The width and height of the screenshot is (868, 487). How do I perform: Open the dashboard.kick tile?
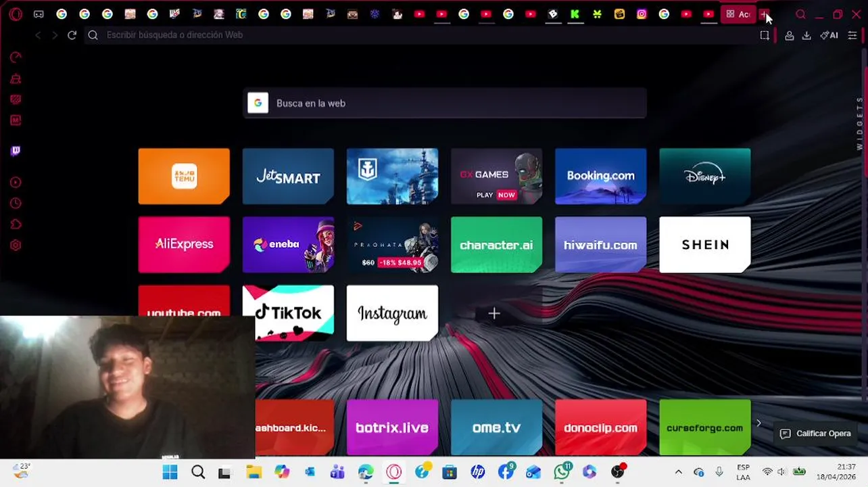point(295,427)
